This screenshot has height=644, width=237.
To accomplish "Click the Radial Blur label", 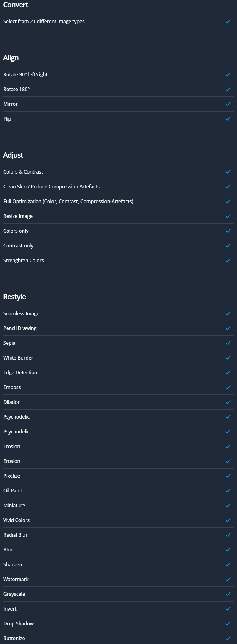I will 15,535.
